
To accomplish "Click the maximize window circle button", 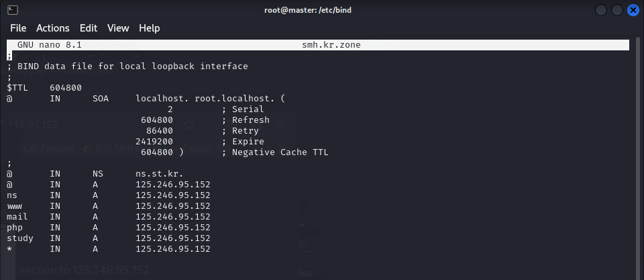I will tap(617, 10).
